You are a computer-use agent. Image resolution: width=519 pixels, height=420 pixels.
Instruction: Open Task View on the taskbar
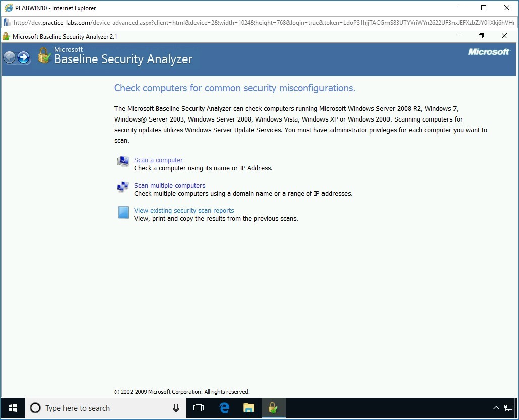[198, 408]
